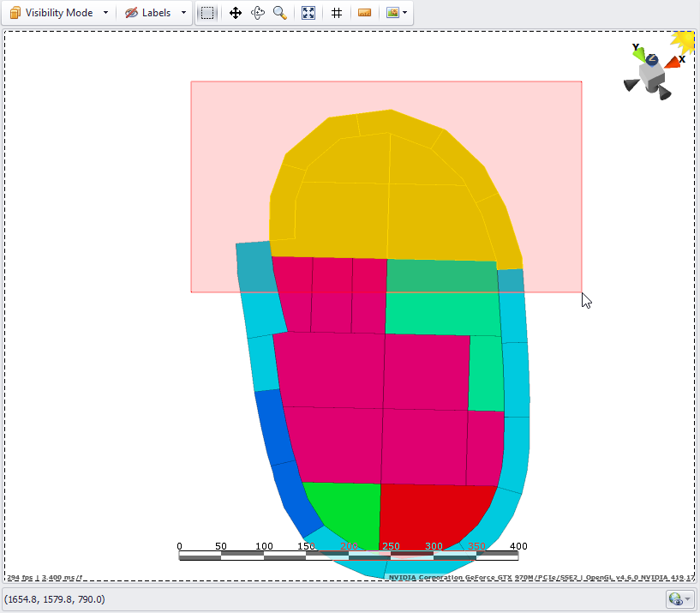Viewport: 700px width, 613px height.
Task: Toggle the grid display icon
Action: tap(337, 13)
